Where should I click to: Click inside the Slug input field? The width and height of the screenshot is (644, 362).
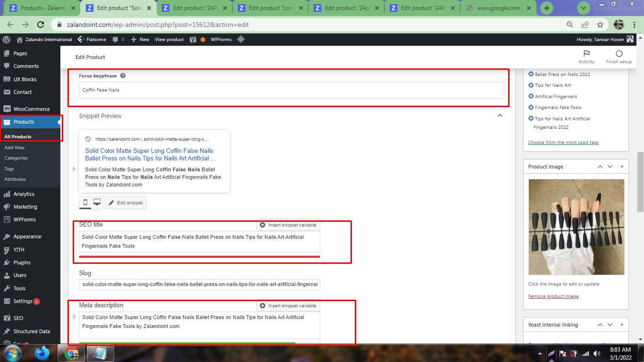(198, 284)
